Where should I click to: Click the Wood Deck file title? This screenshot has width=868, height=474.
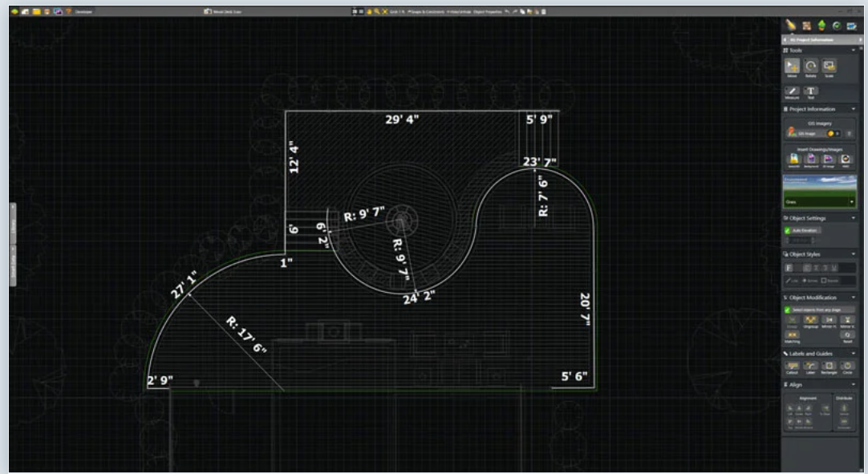pos(227,11)
